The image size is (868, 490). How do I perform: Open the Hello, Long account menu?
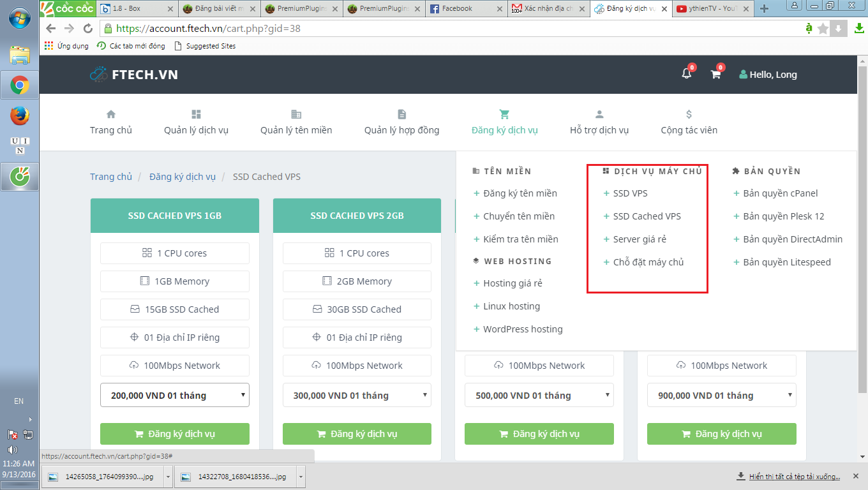tap(768, 75)
